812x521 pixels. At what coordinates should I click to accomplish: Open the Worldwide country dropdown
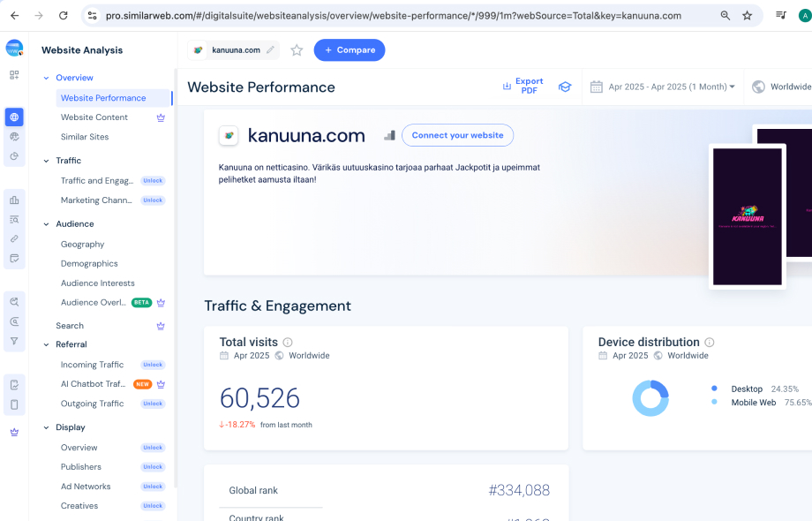[x=782, y=87]
